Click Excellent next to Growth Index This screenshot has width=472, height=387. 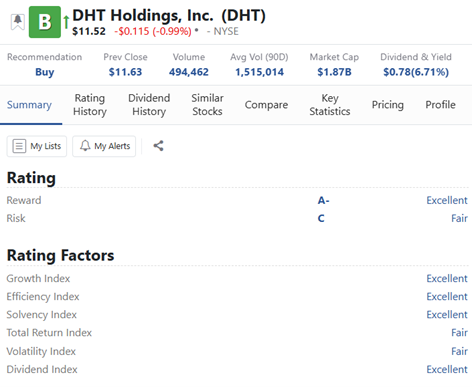[x=447, y=278]
